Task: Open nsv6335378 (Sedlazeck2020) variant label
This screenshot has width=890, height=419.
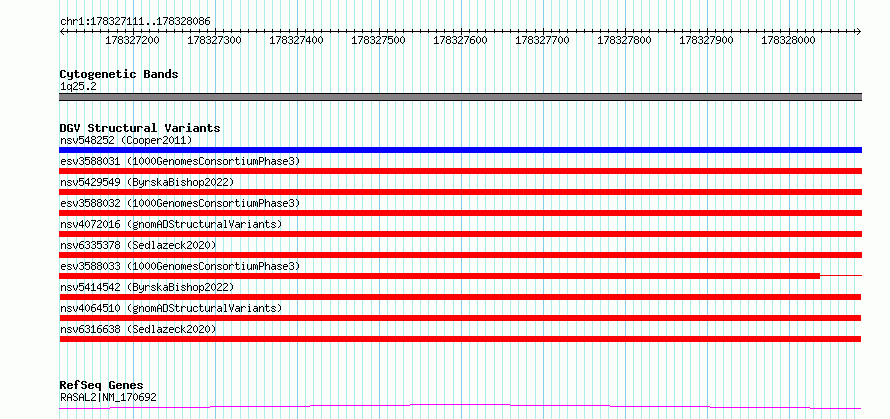Action: point(138,245)
